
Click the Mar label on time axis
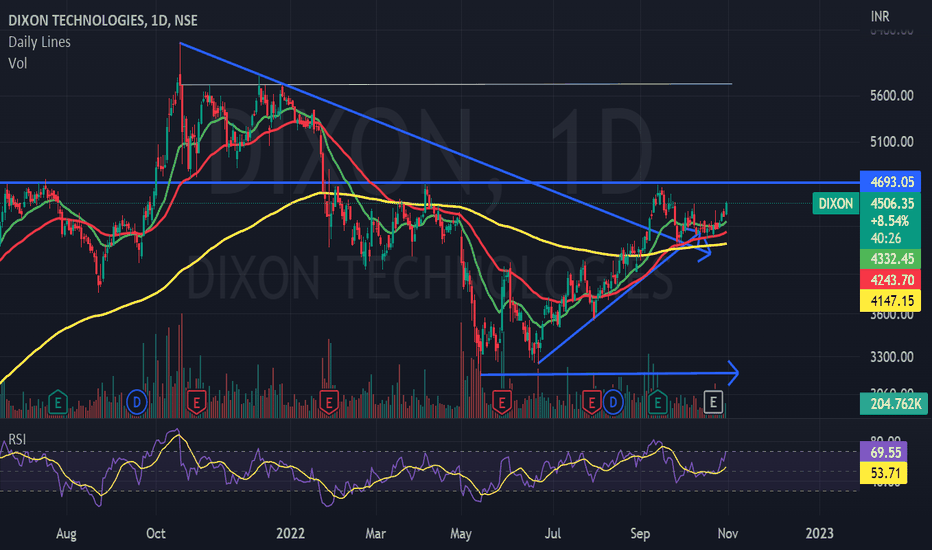click(x=376, y=533)
